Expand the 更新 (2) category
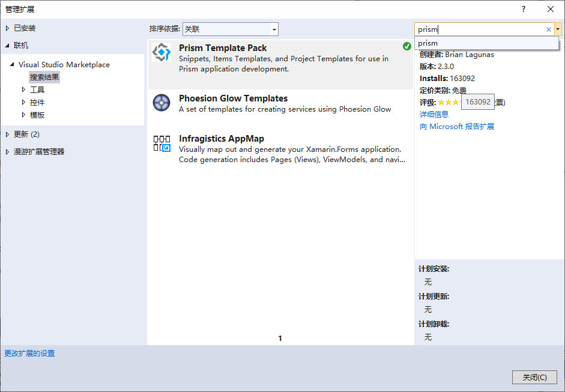Viewport: 565px width, 392px height. click(7, 134)
